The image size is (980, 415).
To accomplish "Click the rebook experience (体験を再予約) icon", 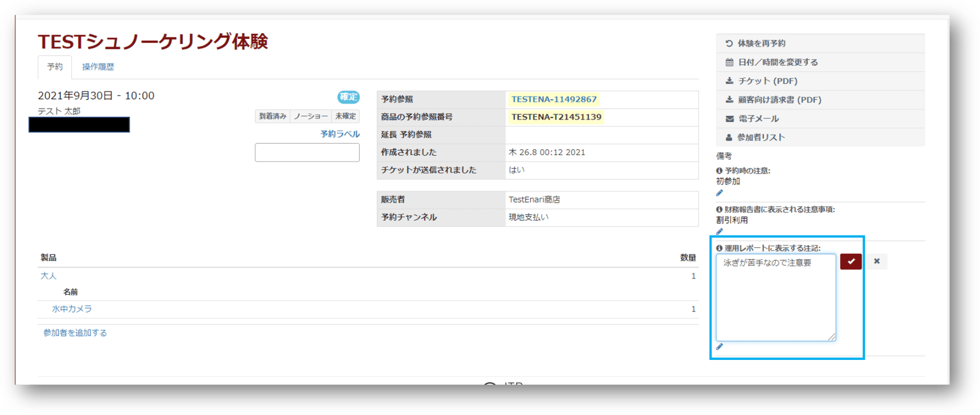I will tap(729, 43).
